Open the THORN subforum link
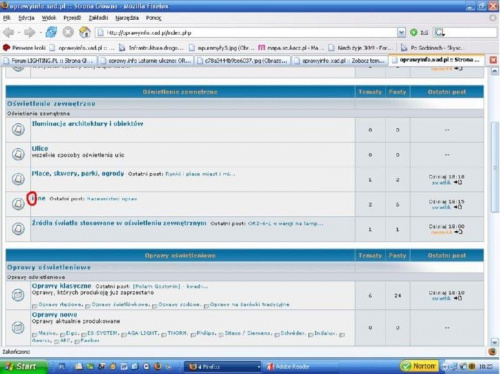Screen dimensions: 500x374 click(x=177, y=333)
